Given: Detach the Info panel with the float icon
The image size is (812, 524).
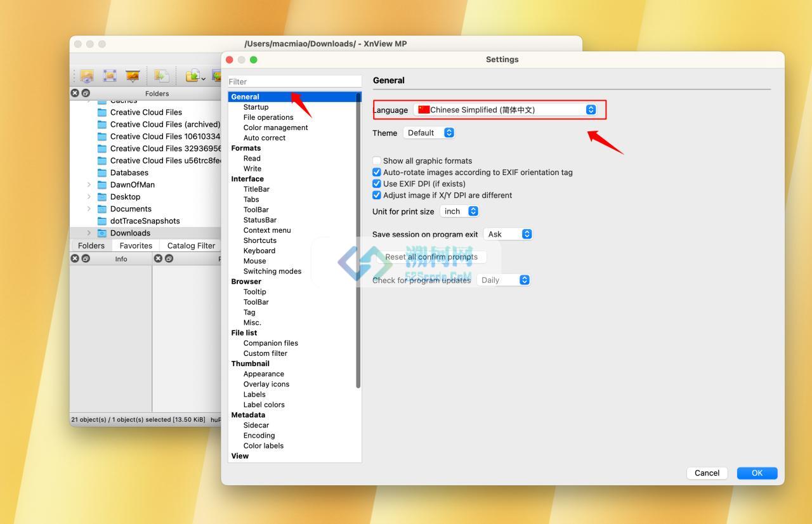Looking at the screenshot, I should (x=86, y=258).
